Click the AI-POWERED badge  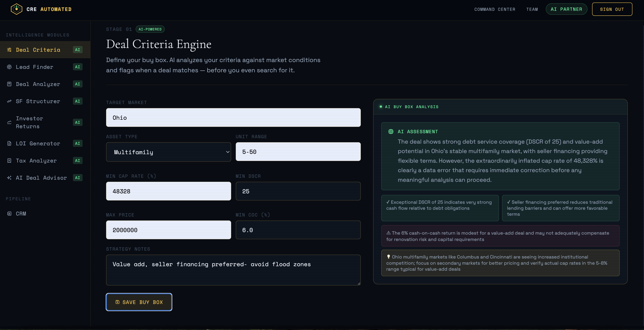pos(150,29)
